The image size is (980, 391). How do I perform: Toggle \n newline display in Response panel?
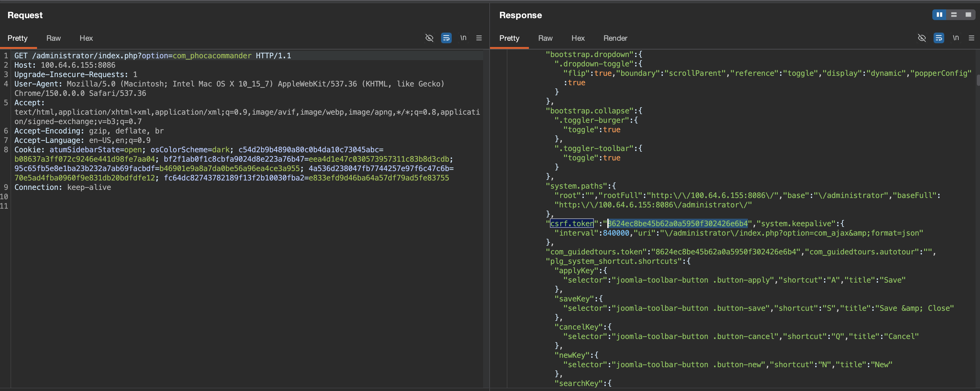pyautogui.click(x=956, y=38)
